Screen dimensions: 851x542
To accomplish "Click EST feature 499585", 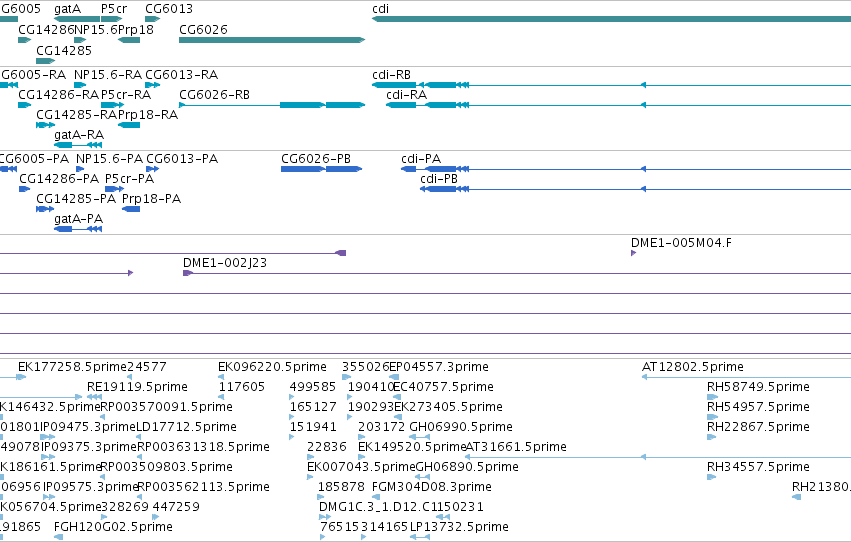I will pos(292,397).
